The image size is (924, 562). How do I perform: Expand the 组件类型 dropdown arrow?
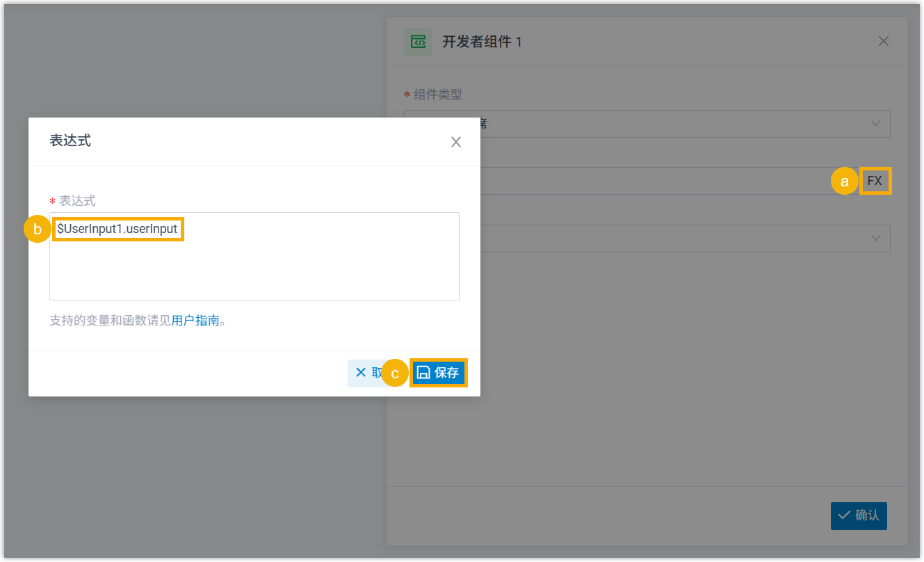tap(875, 123)
